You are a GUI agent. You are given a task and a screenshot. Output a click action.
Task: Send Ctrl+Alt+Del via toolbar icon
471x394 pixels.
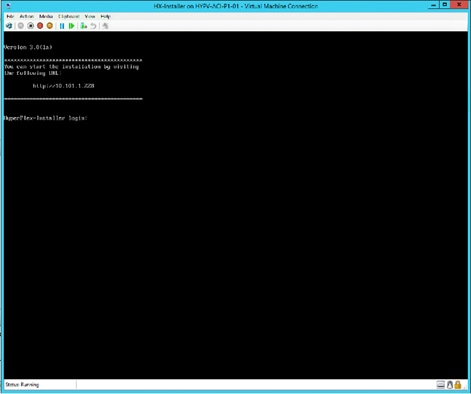(9, 26)
